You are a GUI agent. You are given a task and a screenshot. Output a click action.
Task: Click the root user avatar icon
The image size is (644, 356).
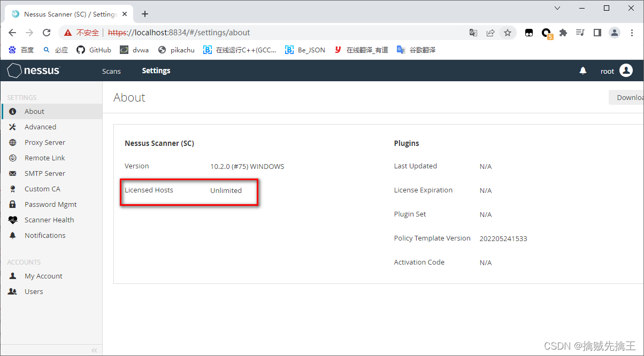click(626, 71)
